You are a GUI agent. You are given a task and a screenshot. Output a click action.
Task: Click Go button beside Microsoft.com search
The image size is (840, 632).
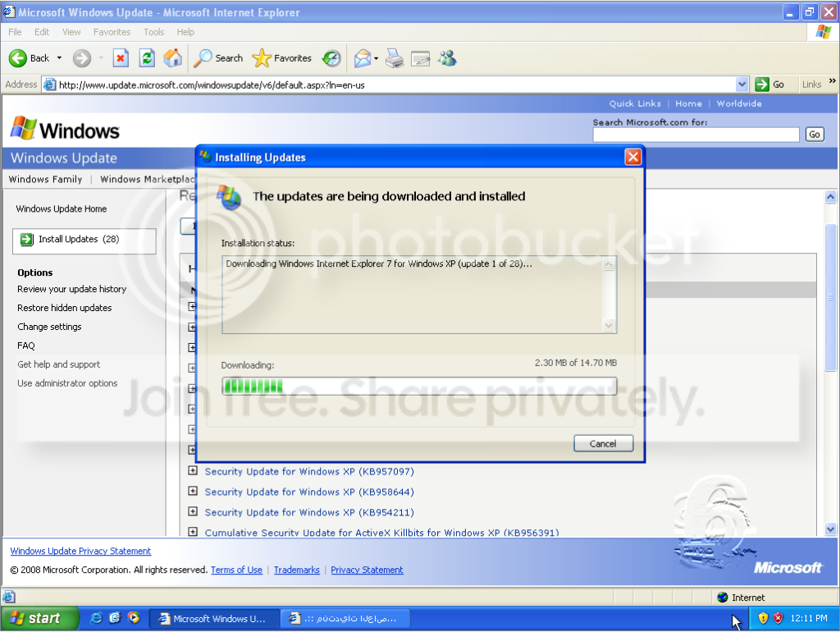815,135
